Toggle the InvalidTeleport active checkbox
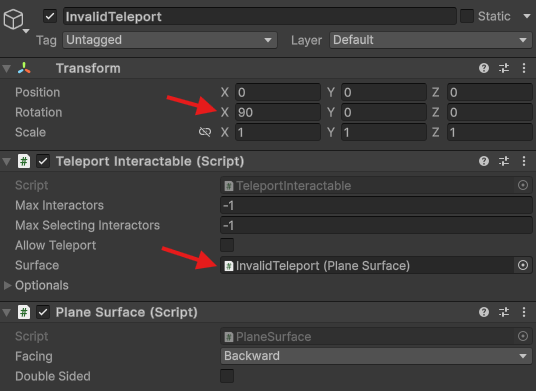Screen dimensions: 536x391 pos(50,16)
